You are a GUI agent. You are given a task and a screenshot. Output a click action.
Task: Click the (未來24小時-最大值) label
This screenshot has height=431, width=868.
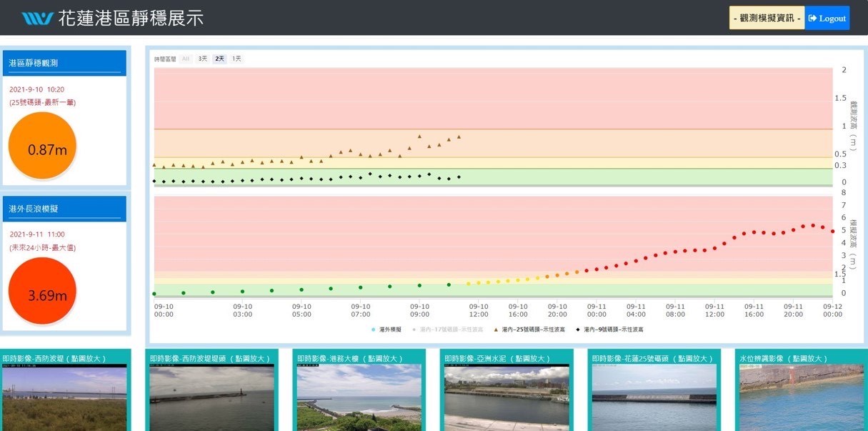point(42,247)
